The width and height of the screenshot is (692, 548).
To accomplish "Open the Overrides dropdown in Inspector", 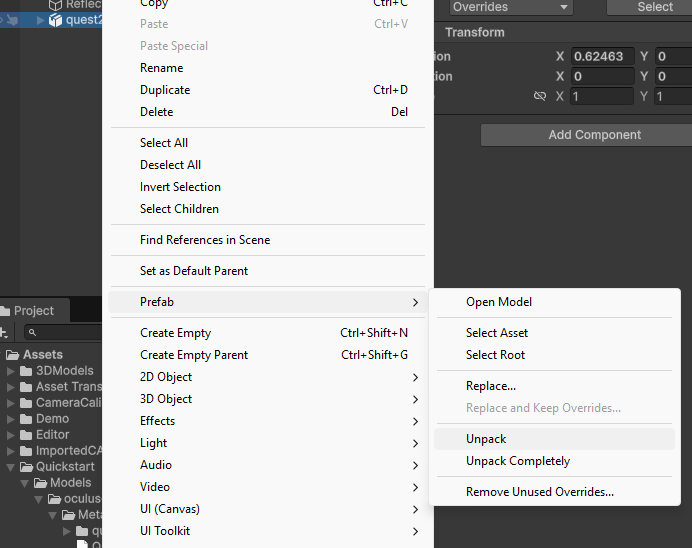I will coord(511,7).
